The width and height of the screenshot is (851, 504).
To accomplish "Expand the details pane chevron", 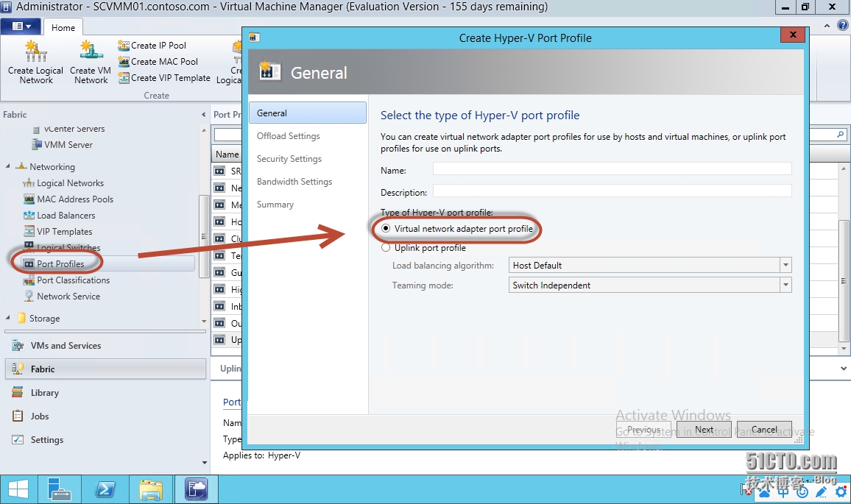I will (x=844, y=369).
